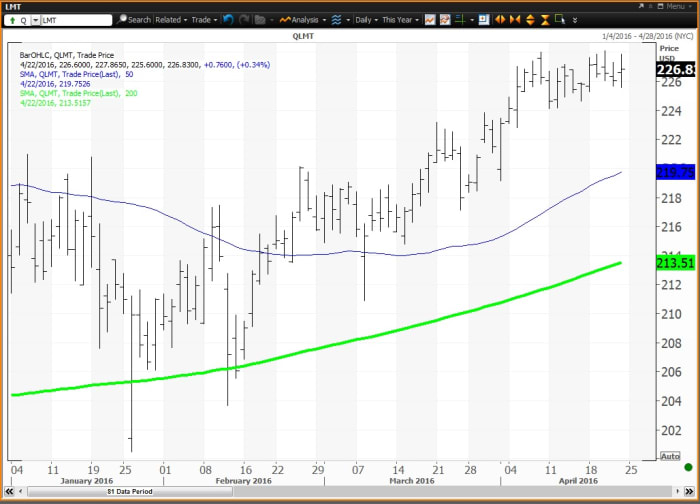The image size is (700, 504).
Task: Click the first line chart icon in the toolbar
Action: [x=430, y=20]
